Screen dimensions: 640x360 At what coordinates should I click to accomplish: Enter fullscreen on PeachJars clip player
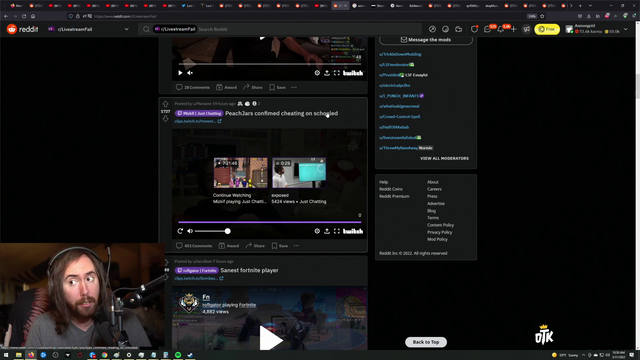337,231
